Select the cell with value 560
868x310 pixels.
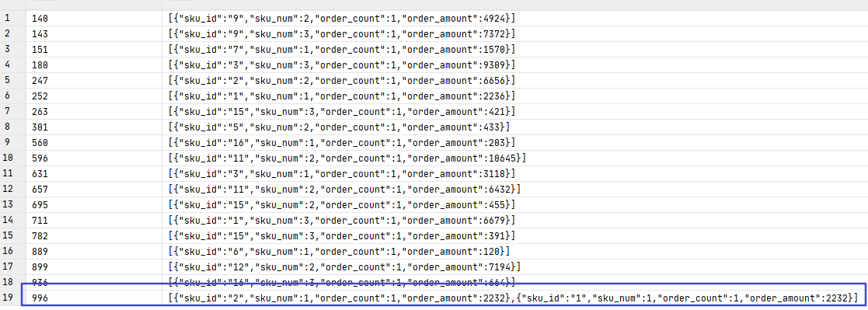click(x=93, y=143)
